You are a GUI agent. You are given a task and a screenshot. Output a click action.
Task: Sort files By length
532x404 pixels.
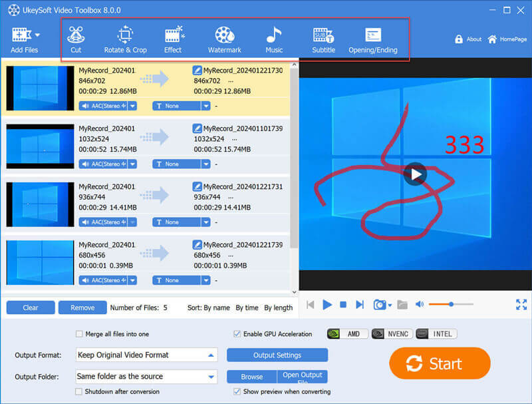point(278,307)
